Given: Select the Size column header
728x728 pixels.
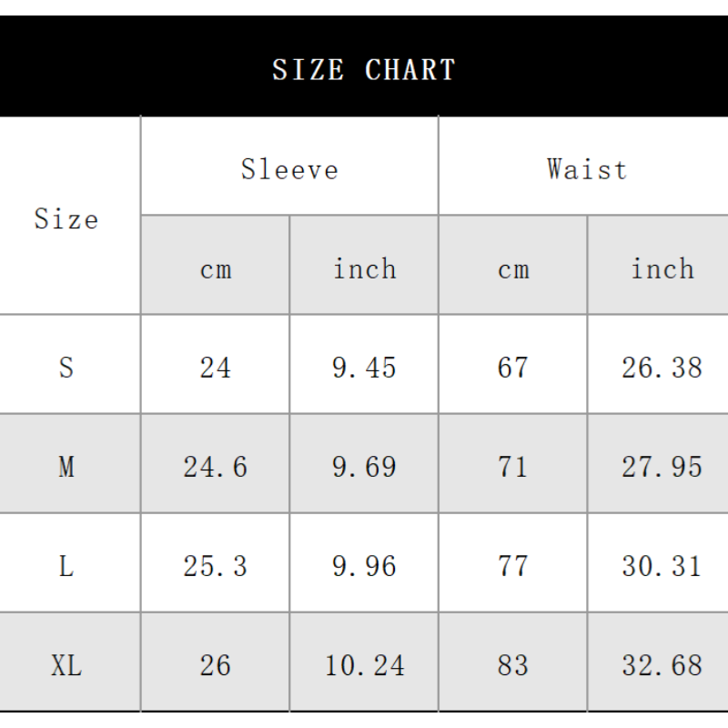Looking at the screenshot, I should coord(66,219).
